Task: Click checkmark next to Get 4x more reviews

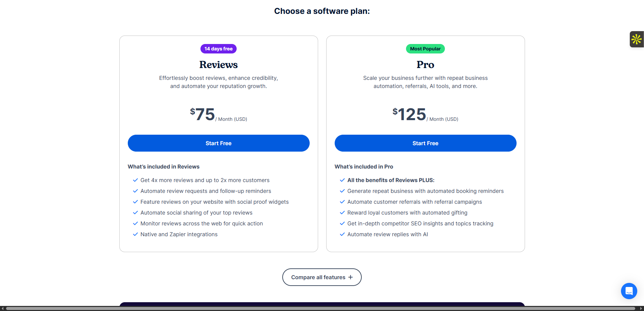Action: (135, 180)
